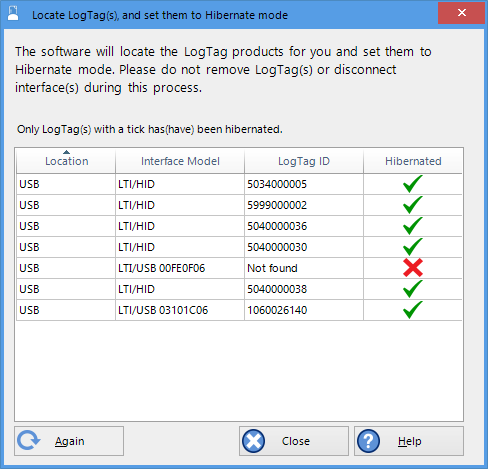
Task: Click the green tick for LogTag 5034000005
Action: point(413,184)
